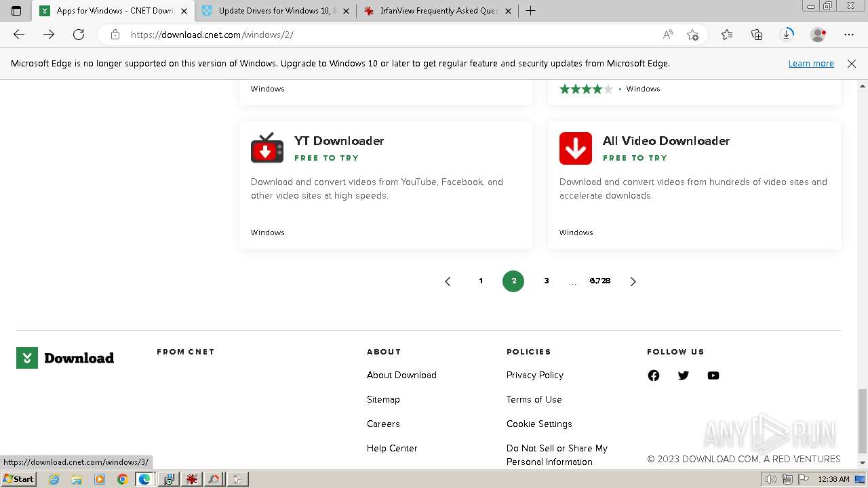Click the browser Forward arrow

(49, 35)
